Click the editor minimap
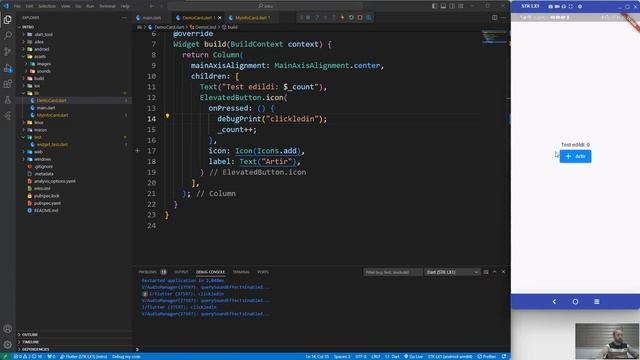The width and height of the screenshot is (640, 360). (x=494, y=37)
